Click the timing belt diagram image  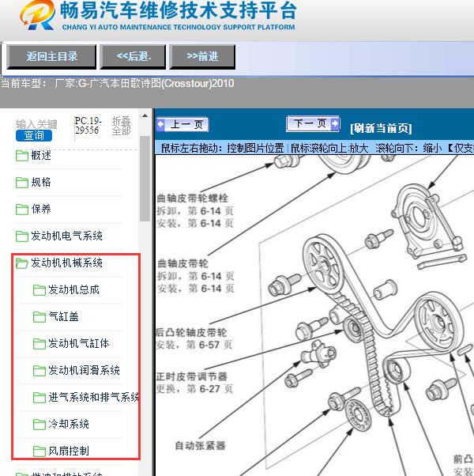(x=314, y=315)
